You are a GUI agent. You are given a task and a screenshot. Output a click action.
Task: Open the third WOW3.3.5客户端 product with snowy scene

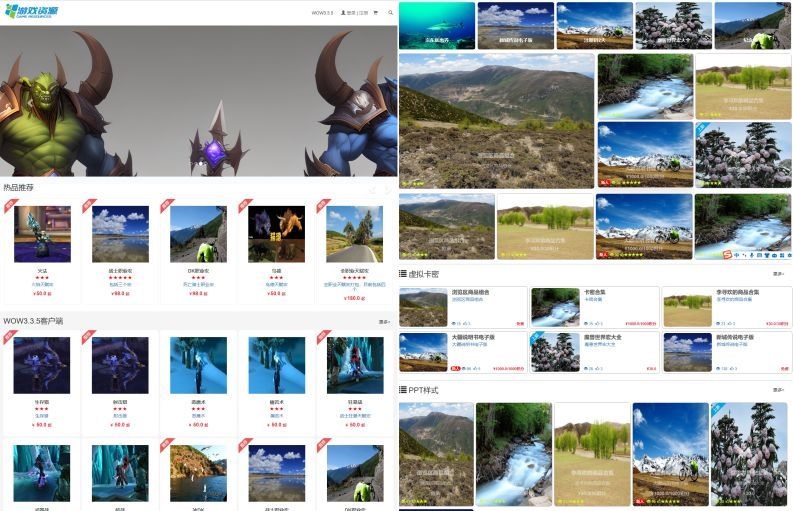(x=198, y=365)
